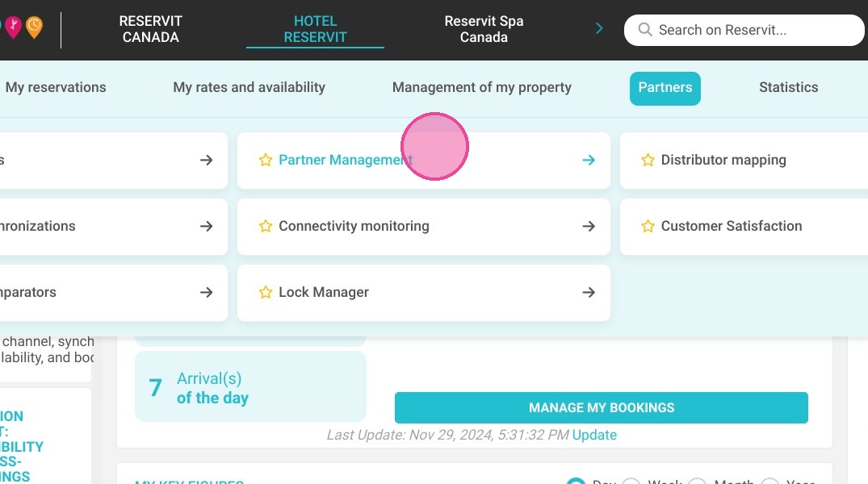Open the 'nparators' menu card
This screenshot has height=484, width=868.
point(114,293)
